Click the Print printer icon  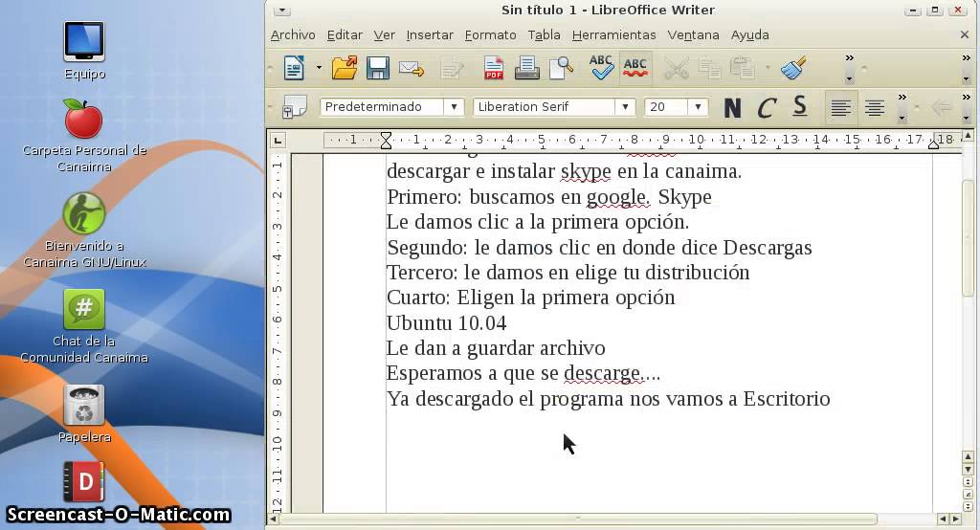526,68
